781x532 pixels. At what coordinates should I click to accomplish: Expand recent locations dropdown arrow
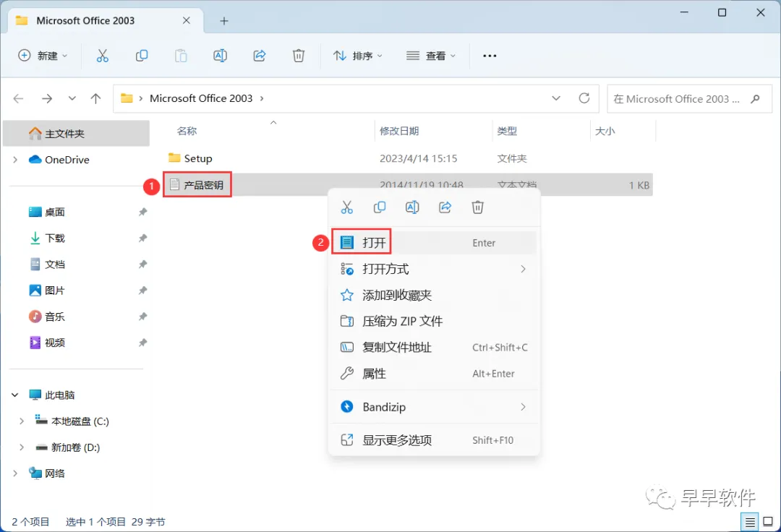click(72, 98)
